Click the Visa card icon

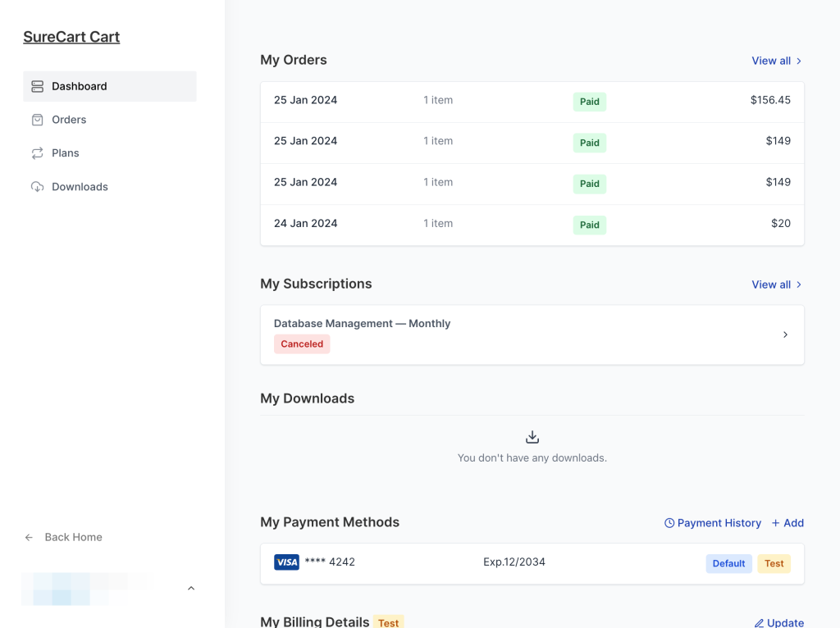286,562
